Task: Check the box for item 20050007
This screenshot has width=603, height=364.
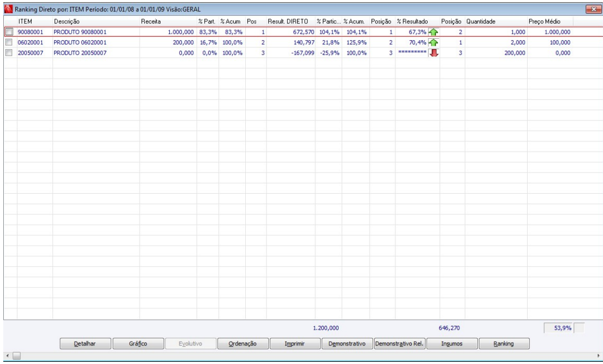Action: (9, 52)
